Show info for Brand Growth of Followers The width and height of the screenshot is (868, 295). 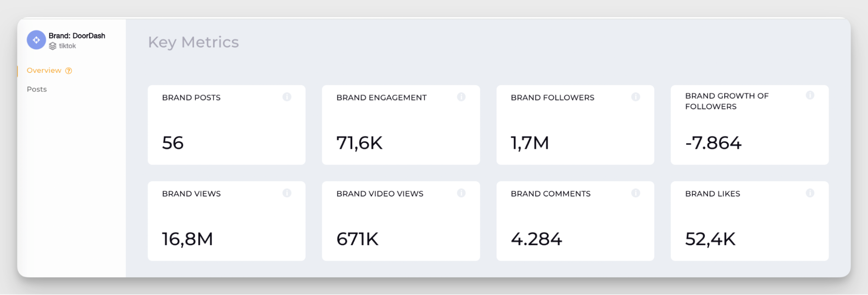[810, 95]
